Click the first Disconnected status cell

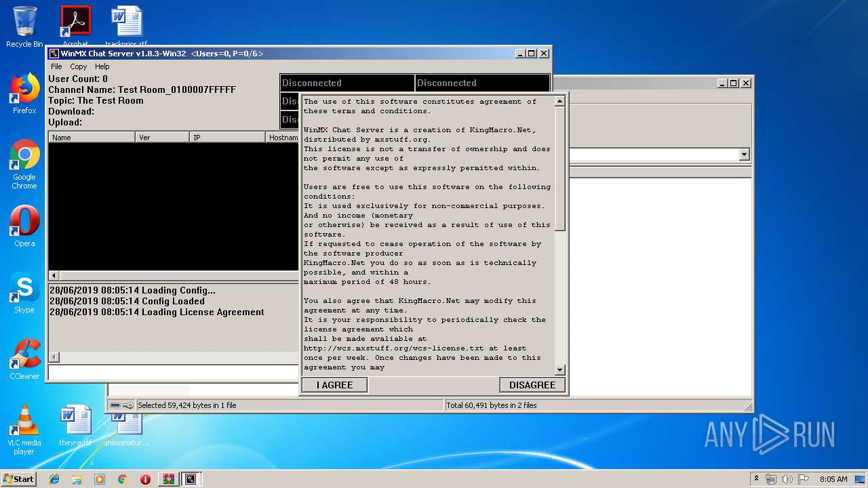tap(347, 83)
